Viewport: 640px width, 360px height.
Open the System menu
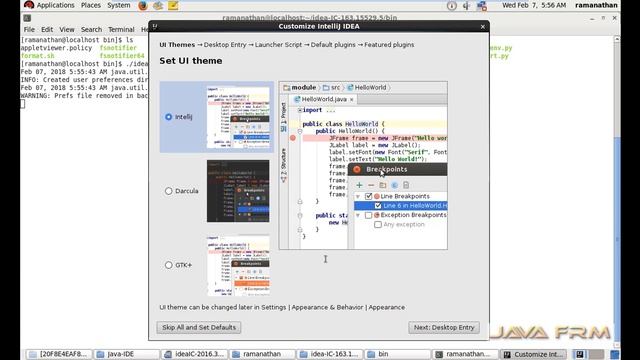(x=119, y=5)
